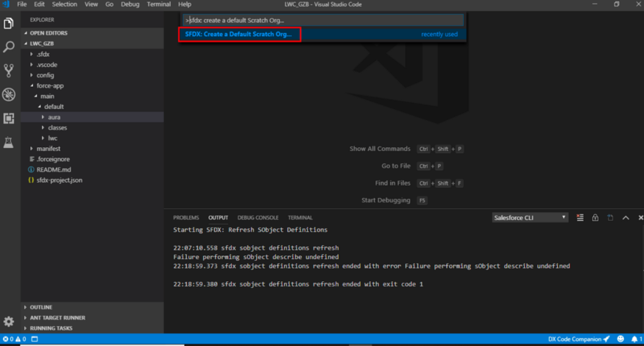Expand the ANT TARGET RUNNER section
The image size is (644, 346).
pos(93,317)
